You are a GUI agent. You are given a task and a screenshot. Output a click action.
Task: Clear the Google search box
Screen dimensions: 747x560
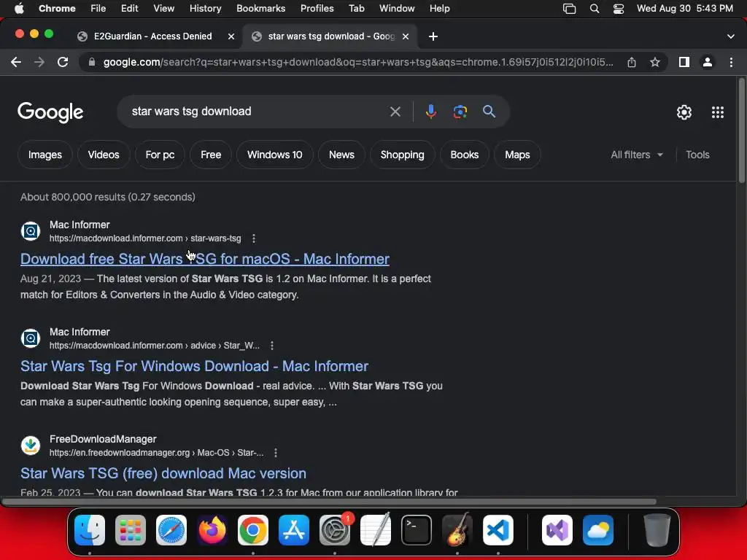click(x=395, y=112)
